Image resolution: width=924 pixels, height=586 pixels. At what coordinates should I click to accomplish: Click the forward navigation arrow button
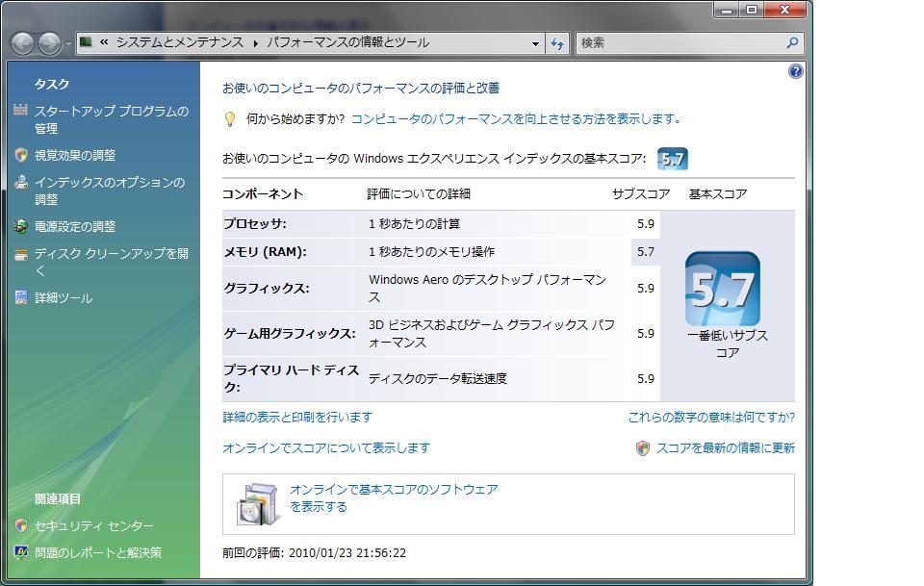(48, 43)
